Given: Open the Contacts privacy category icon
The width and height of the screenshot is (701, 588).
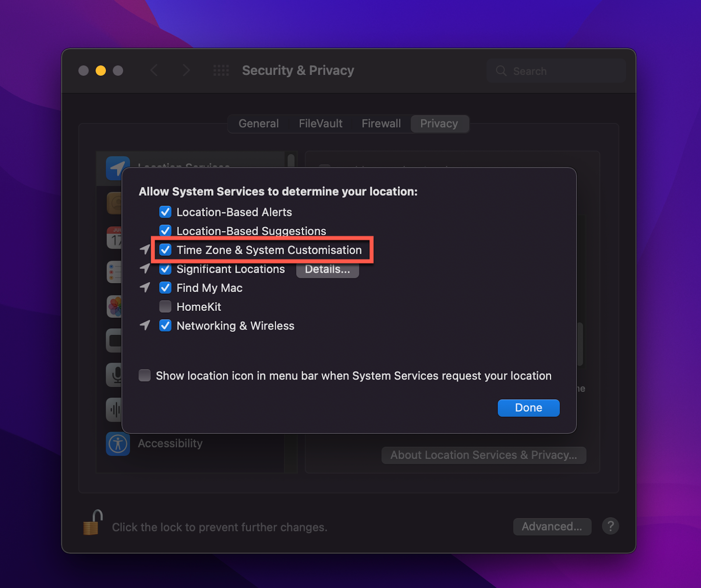Looking at the screenshot, I should (114, 203).
